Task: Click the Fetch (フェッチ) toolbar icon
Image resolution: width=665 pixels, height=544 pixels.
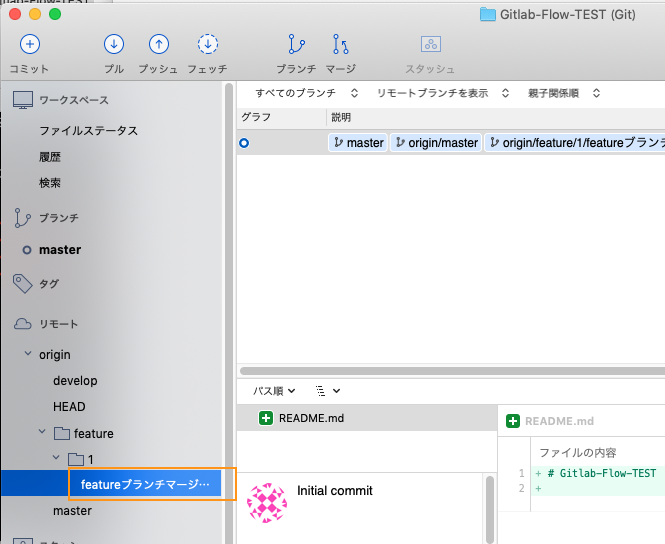Action: tap(207, 45)
